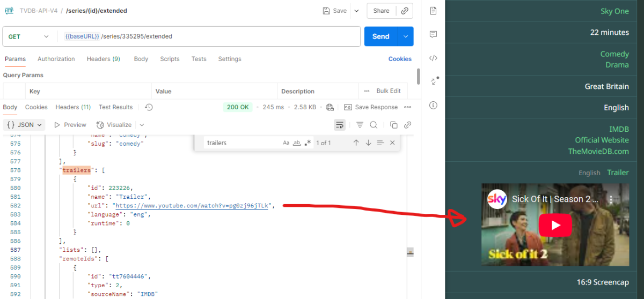This screenshot has width=644, height=299.
Task: Toggle Match Case in find box
Action: tap(286, 143)
